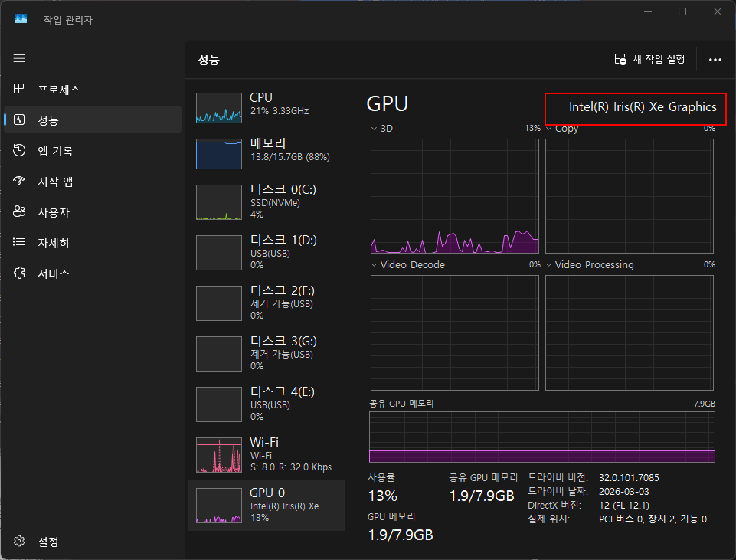Click the 3D engine usage graph

[x=454, y=196]
